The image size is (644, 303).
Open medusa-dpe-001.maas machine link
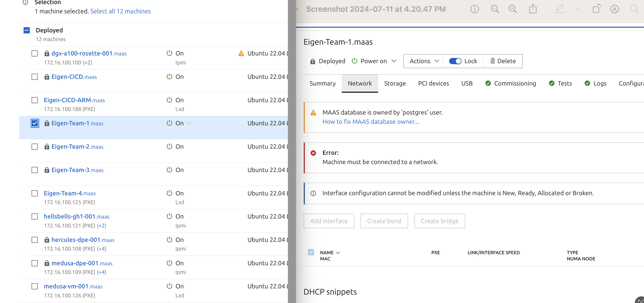tap(82, 263)
